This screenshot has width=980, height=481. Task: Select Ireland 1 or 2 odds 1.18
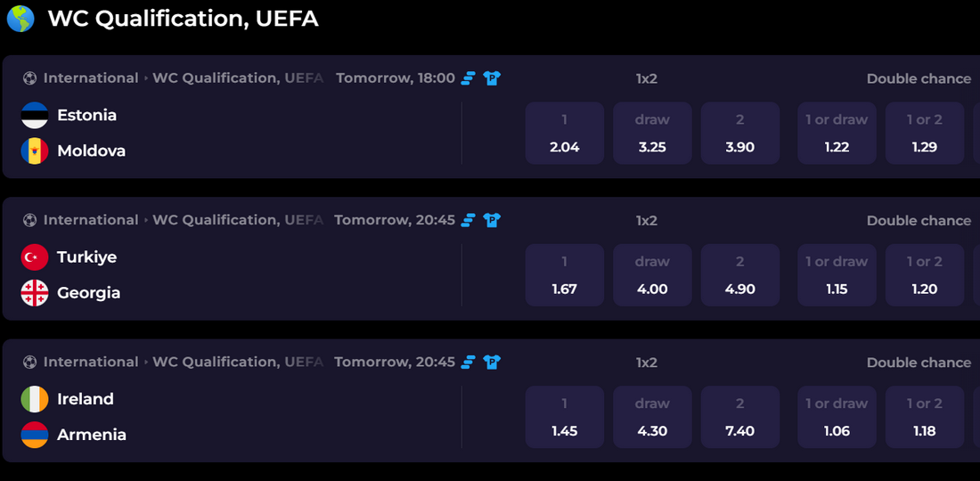924,418
